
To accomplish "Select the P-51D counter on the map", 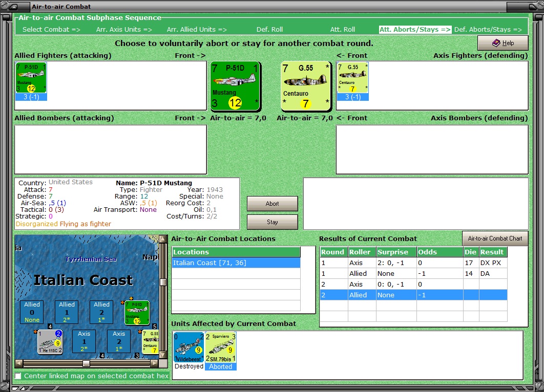I will 137,313.
